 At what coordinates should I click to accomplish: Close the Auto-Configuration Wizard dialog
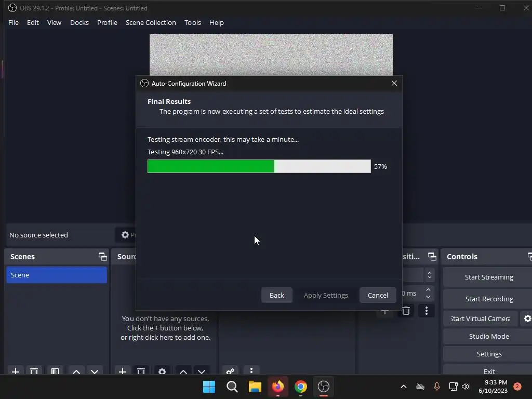[394, 83]
